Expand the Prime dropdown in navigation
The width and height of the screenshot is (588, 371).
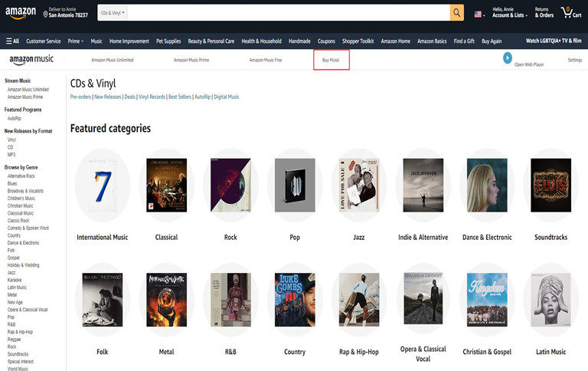point(75,41)
